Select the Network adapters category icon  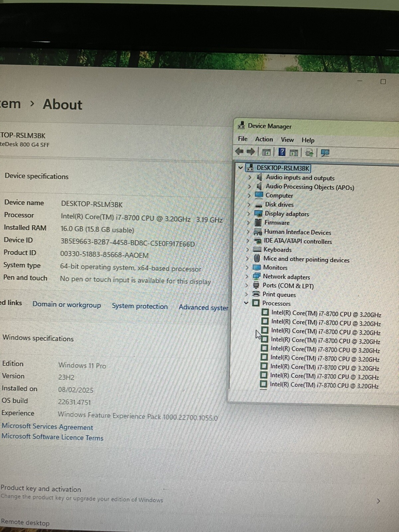click(x=257, y=276)
